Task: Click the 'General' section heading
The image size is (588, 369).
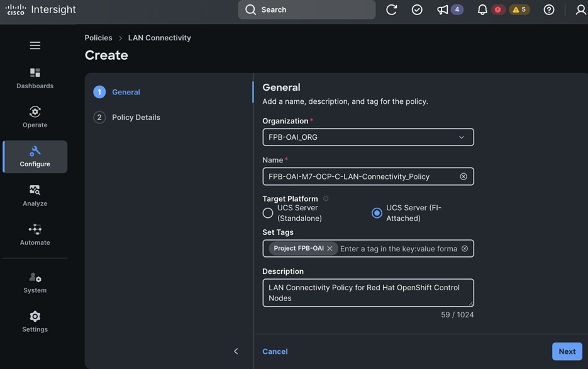Action: coord(281,88)
